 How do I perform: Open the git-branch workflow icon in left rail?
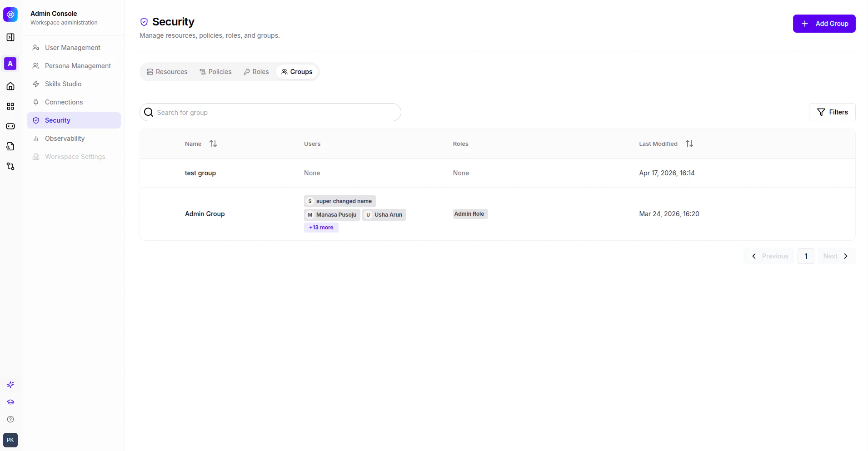tap(10, 166)
